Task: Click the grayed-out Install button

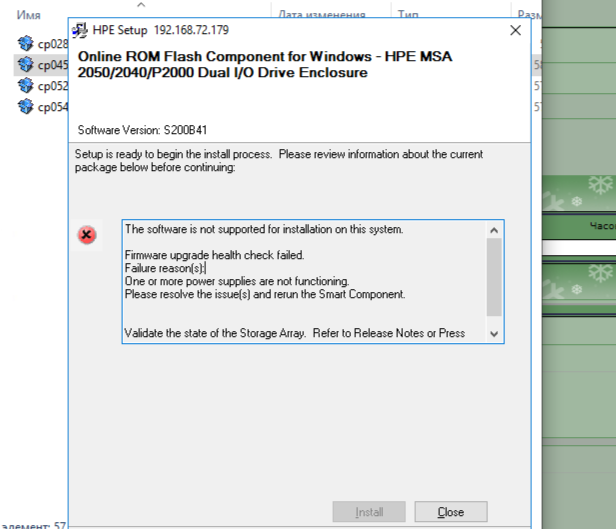Action: (369, 512)
